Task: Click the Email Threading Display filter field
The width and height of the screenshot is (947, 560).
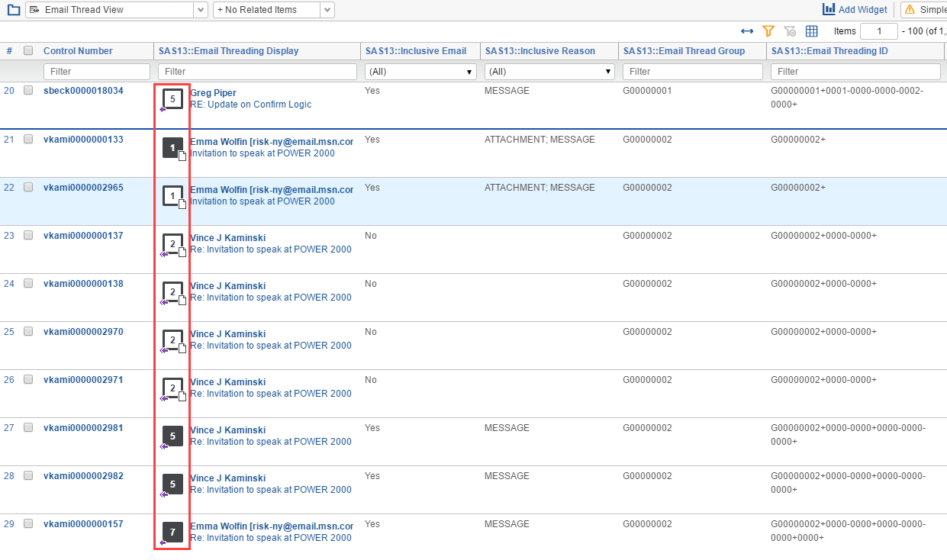Action: (x=257, y=71)
